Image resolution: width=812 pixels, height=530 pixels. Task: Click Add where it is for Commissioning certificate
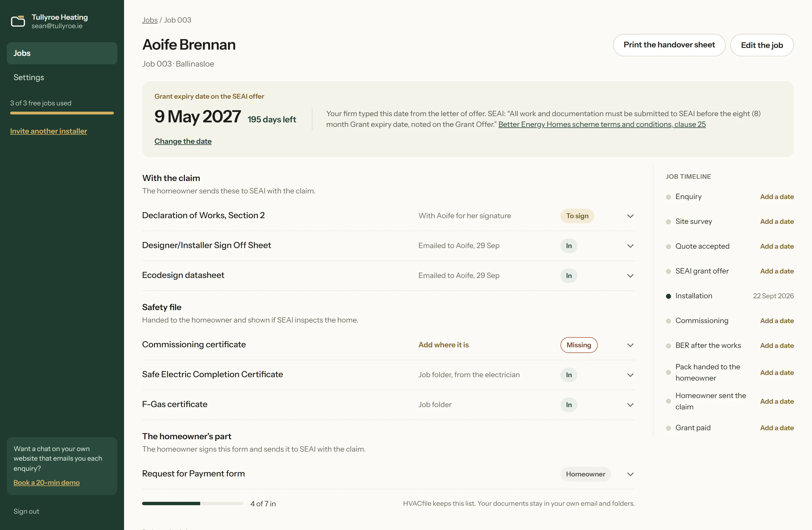[443, 345]
